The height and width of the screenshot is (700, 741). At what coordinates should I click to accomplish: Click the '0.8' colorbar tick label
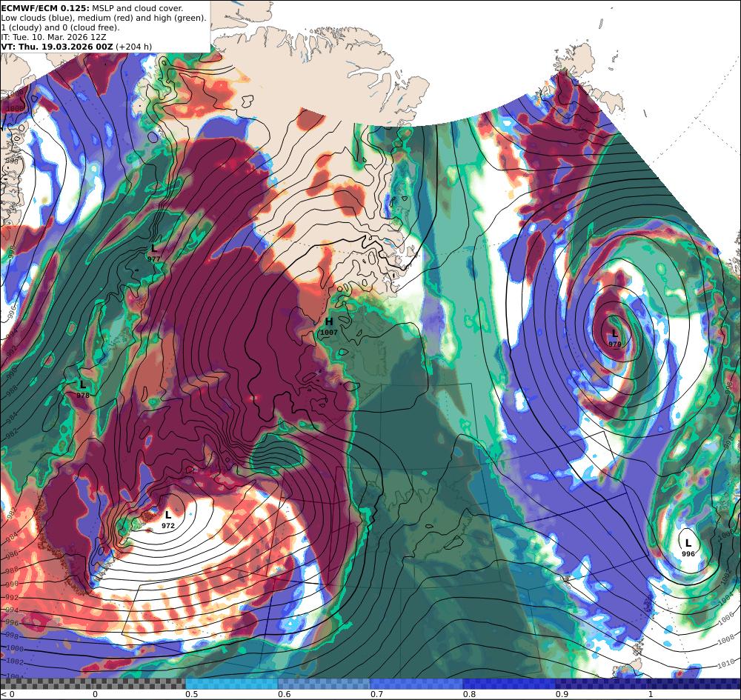click(469, 694)
